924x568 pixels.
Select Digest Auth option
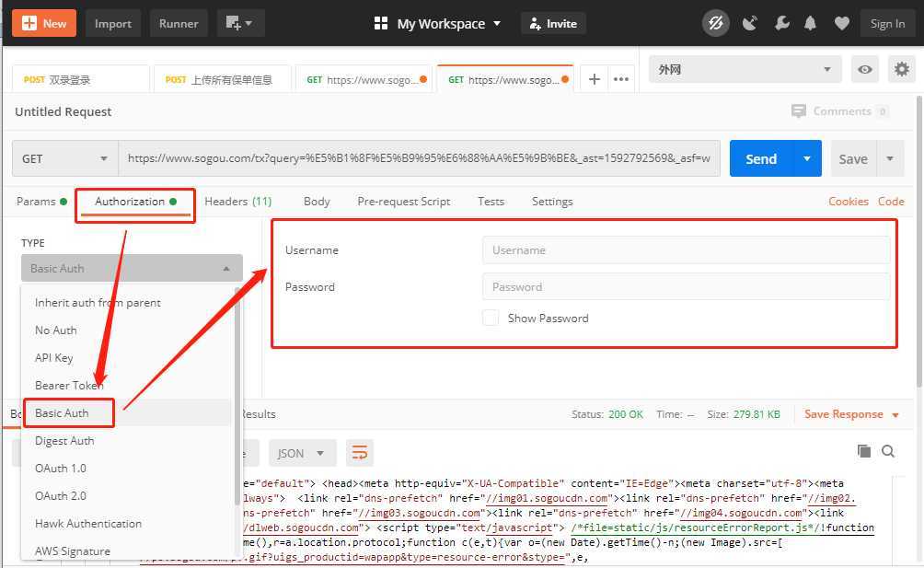(127, 441)
